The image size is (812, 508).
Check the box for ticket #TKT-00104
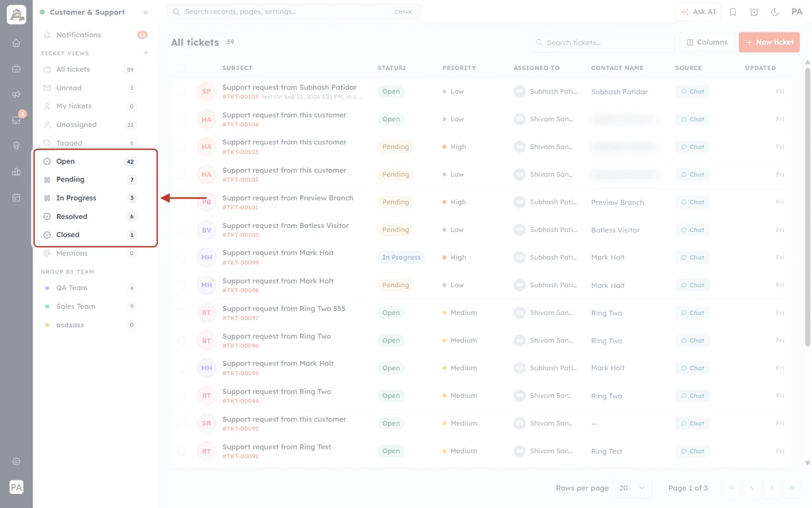tap(182, 119)
